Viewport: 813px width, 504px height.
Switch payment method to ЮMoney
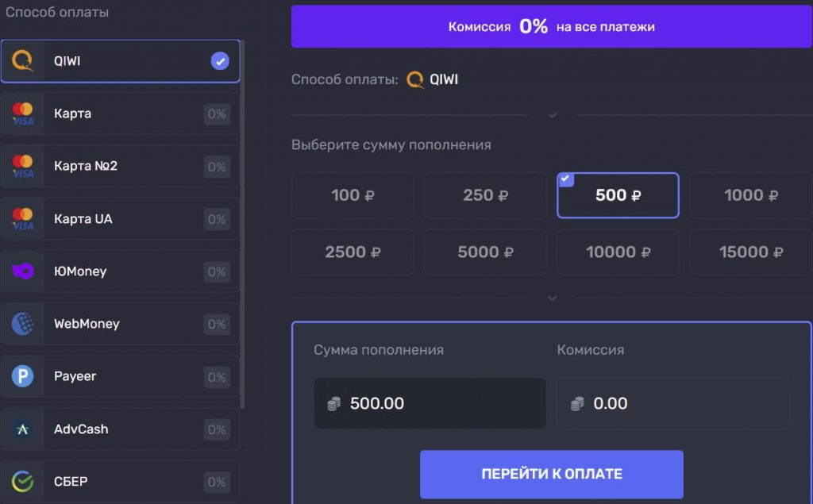click(x=121, y=271)
